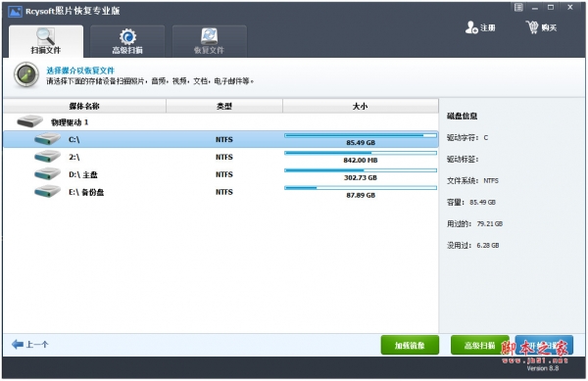Screen dimensions: 588x381
Task: Select the D:\ 主盘 drive icon
Action: pos(47,174)
